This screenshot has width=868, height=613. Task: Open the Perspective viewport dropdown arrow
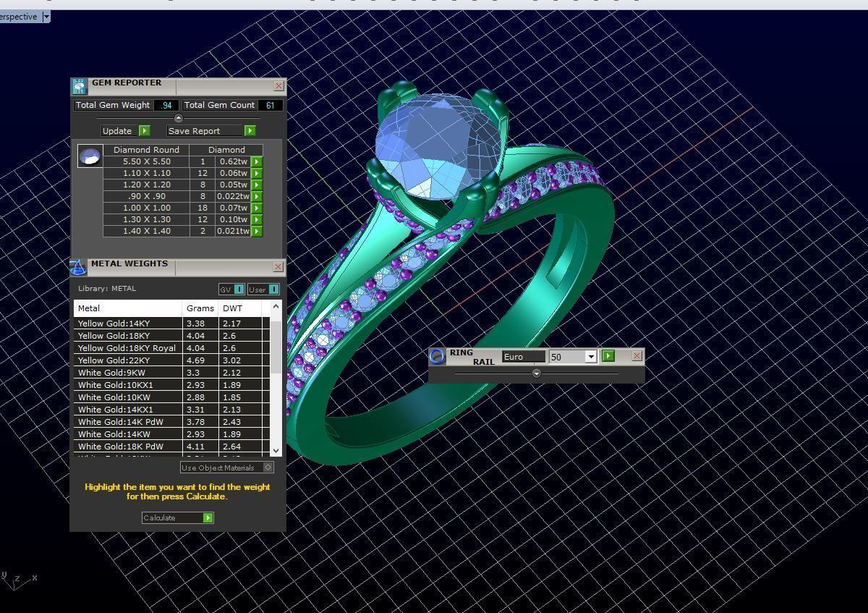(46, 17)
